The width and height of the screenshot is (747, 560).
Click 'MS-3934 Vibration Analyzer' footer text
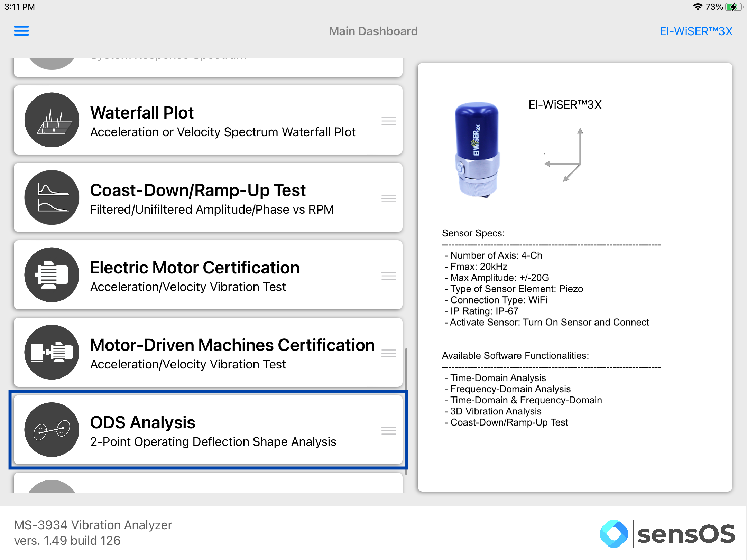tap(93, 525)
